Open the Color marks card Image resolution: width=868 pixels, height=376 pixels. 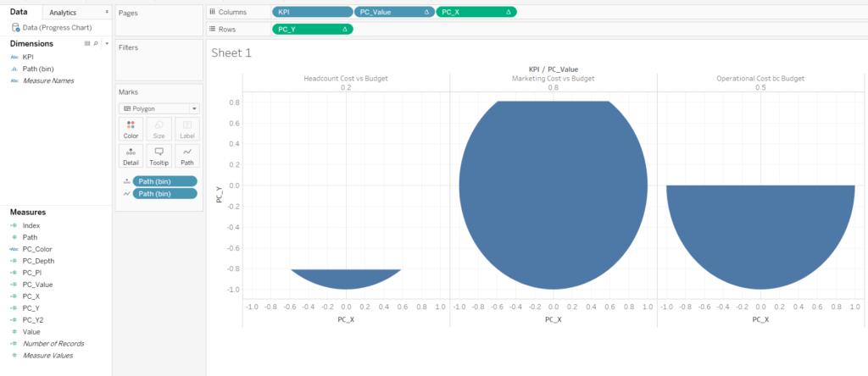point(131,129)
